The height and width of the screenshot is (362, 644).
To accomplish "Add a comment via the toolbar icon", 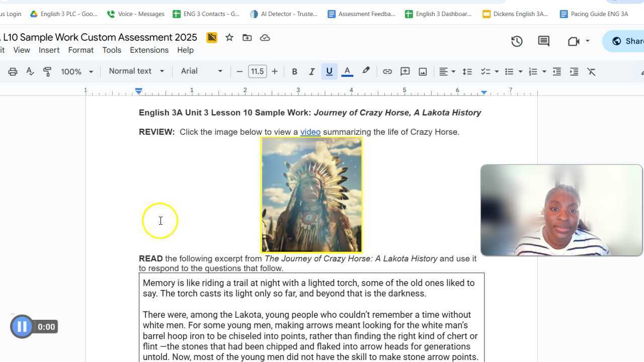I will (x=405, y=71).
